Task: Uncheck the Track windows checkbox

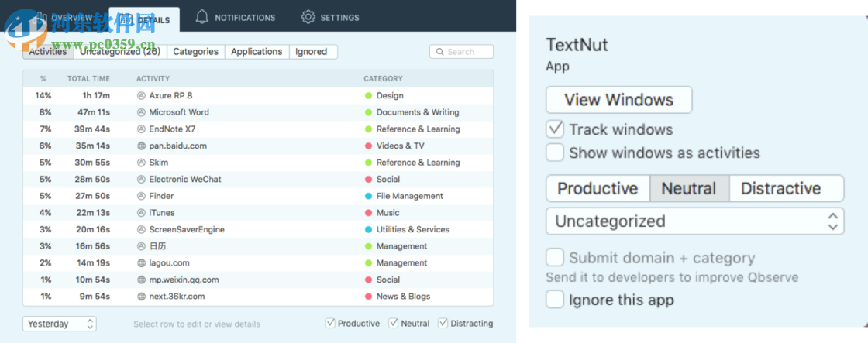Action: (x=555, y=129)
